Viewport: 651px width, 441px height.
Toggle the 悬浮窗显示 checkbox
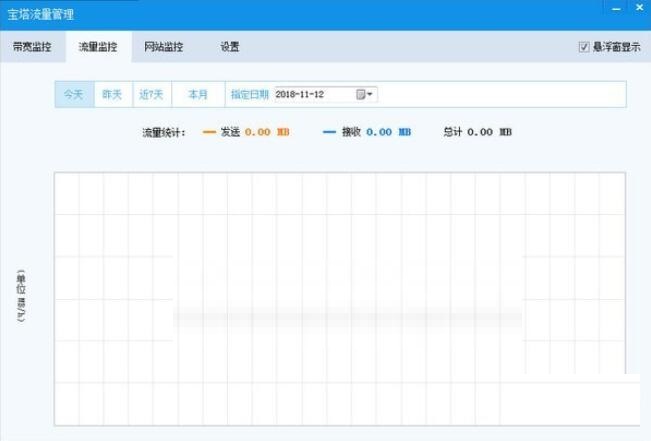point(584,47)
